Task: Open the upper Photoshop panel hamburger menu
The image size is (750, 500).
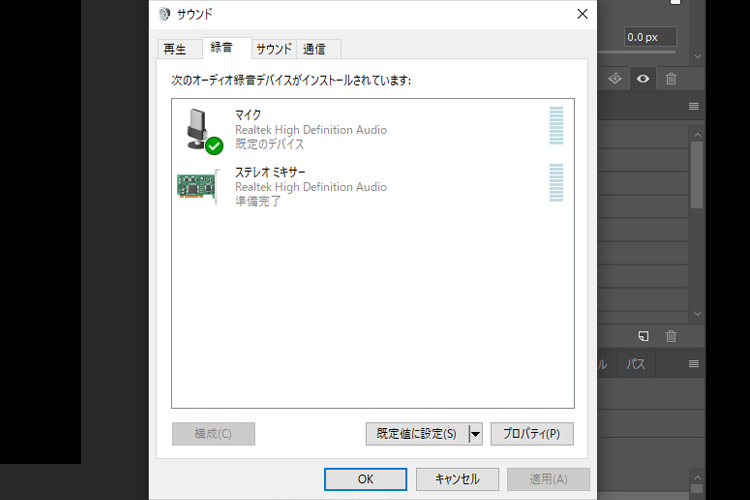Action: 694,106
